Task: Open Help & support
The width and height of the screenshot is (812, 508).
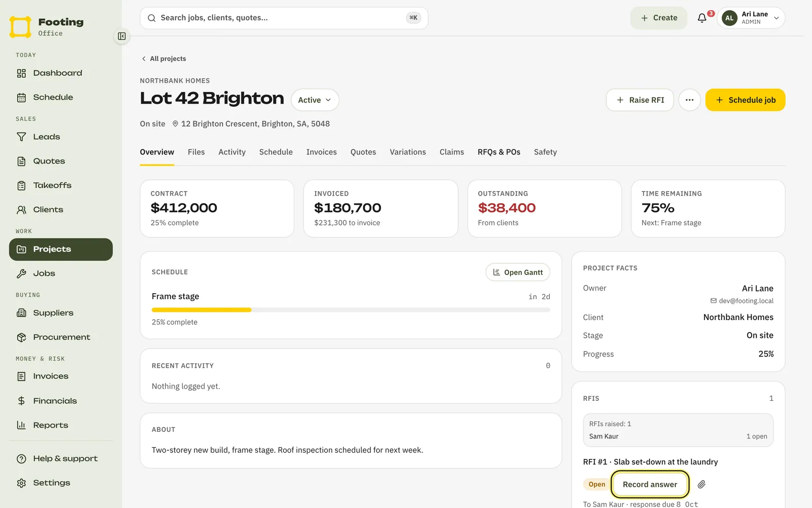Action: coord(61,459)
